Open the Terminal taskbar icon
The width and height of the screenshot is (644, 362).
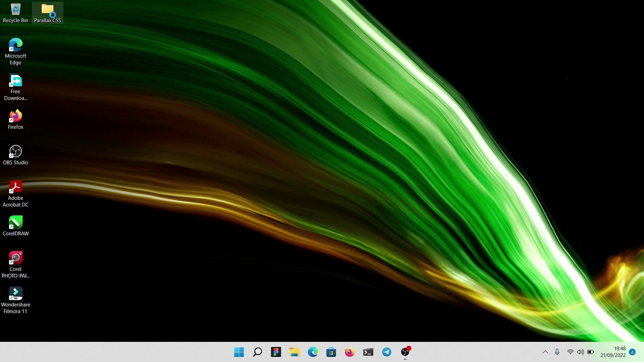tap(368, 352)
